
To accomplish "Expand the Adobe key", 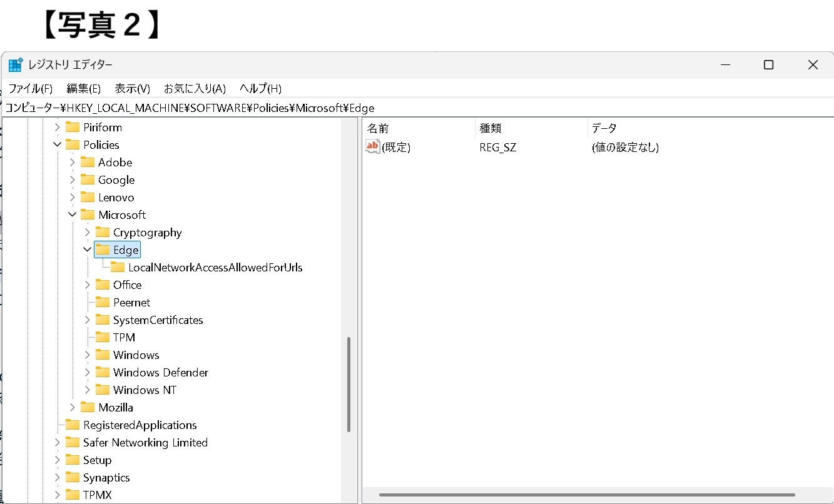I will (x=73, y=163).
